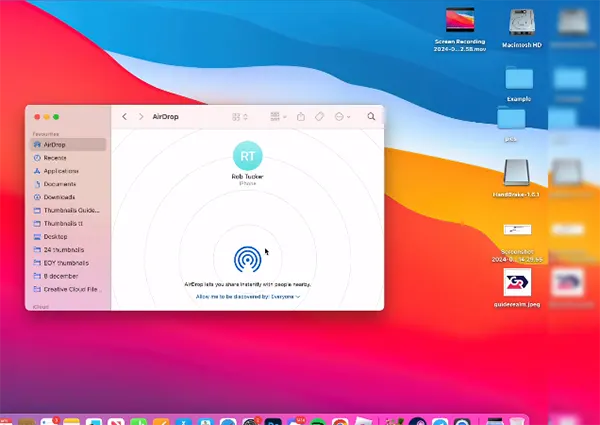Open Documents in the sidebar
The width and height of the screenshot is (600, 425).
click(68, 184)
